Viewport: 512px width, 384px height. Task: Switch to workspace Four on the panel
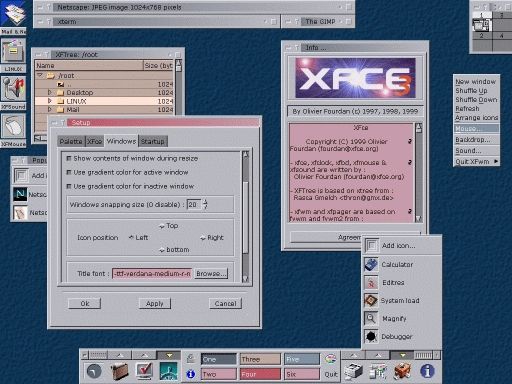(260, 374)
